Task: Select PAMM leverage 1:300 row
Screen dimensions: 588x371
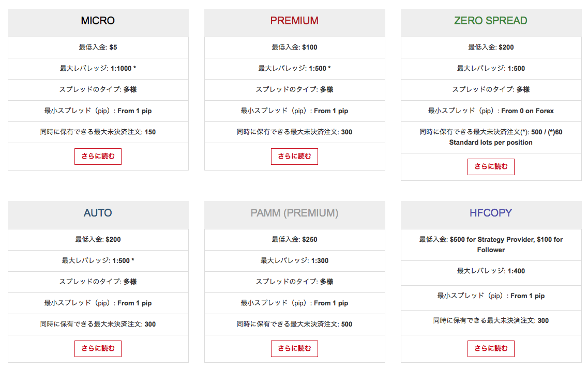Action: point(295,261)
